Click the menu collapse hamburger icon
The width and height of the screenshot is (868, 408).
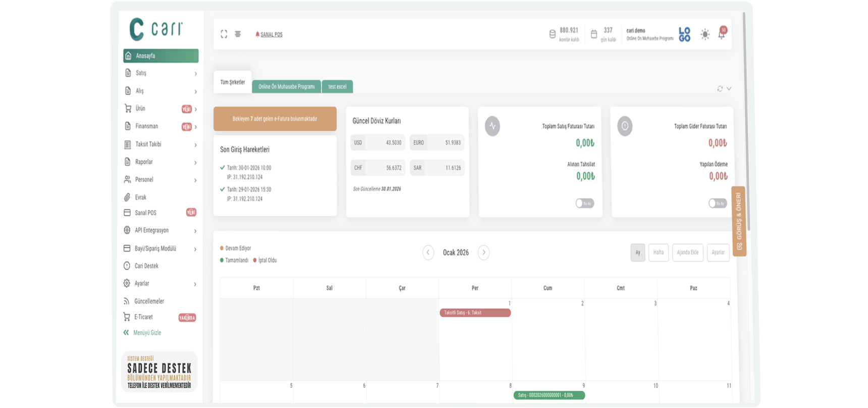click(238, 34)
